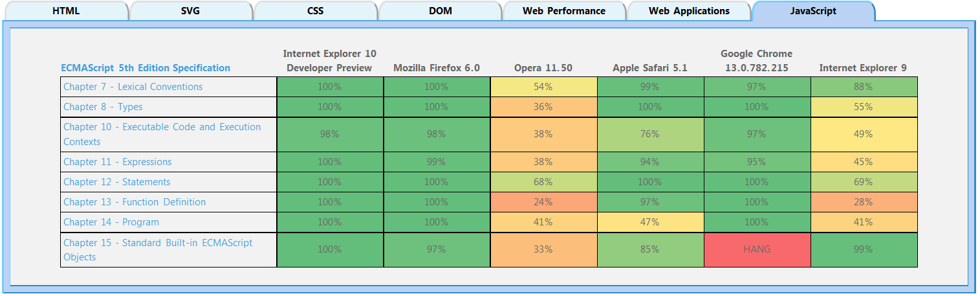
Task: Switch to Web Applications tab
Action: (x=689, y=11)
